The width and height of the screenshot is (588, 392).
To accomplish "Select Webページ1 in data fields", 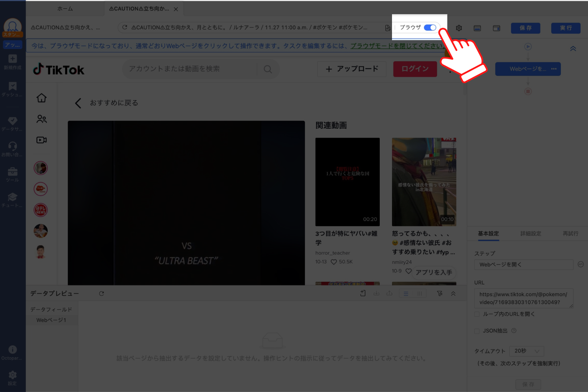I will coord(51,320).
